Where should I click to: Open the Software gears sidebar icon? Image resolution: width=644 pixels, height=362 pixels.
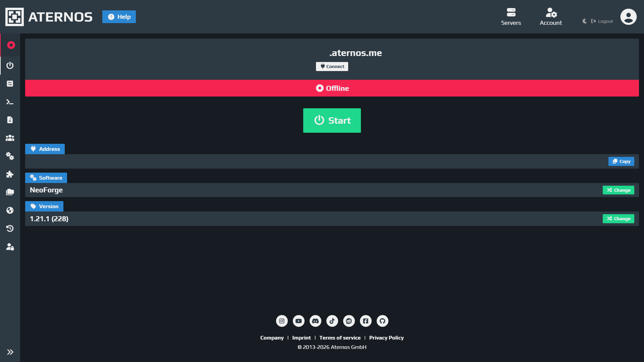(10, 156)
